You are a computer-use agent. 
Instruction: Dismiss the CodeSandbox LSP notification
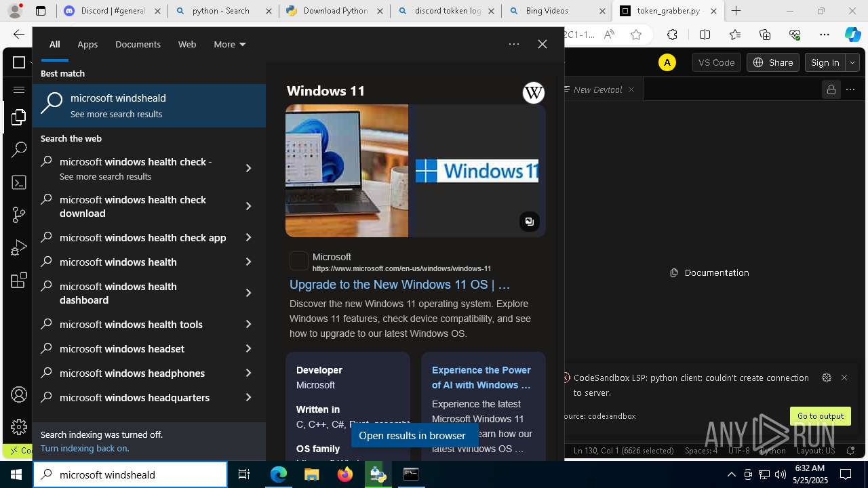coord(844,378)
